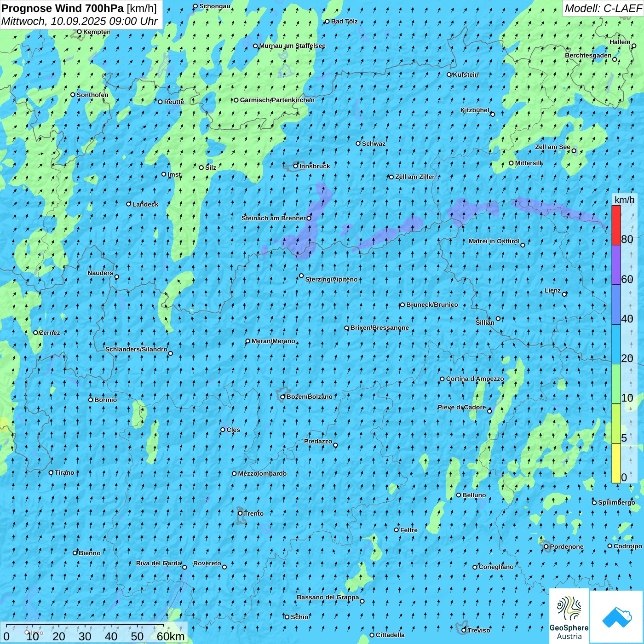Viewport: 644px width, 644px height.
Task: Click the Trento city marker
Action: [x=240, y=513]
